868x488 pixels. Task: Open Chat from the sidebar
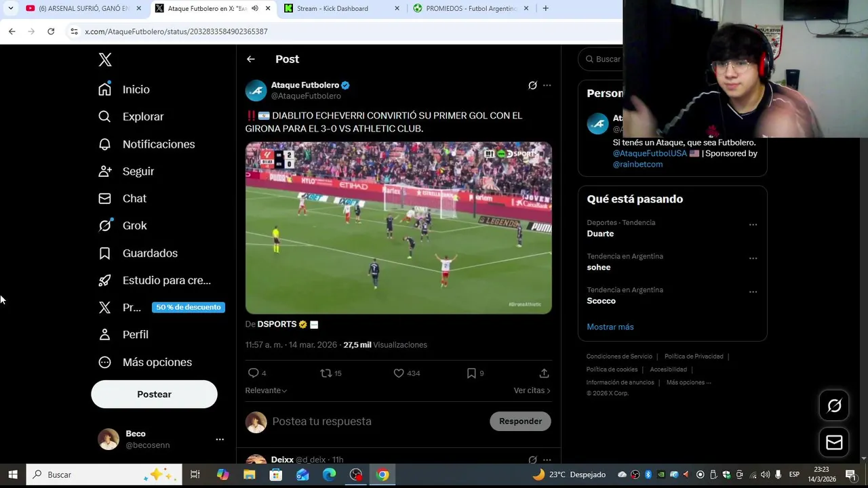(122, 199)
